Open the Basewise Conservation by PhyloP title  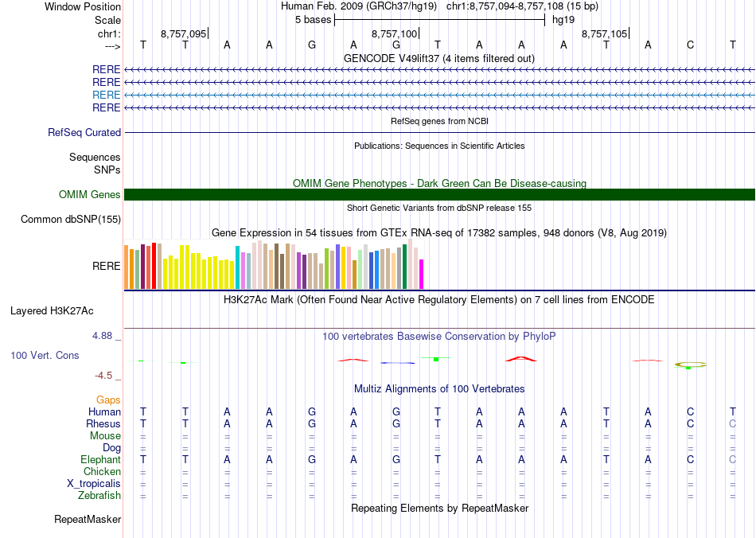coord(438,337)
